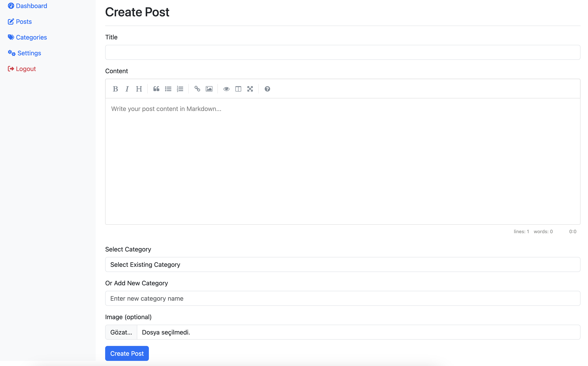The image size is (588, 366).
Task: Click the Settings gears icon in sidebar
Action: coord(12,53)
